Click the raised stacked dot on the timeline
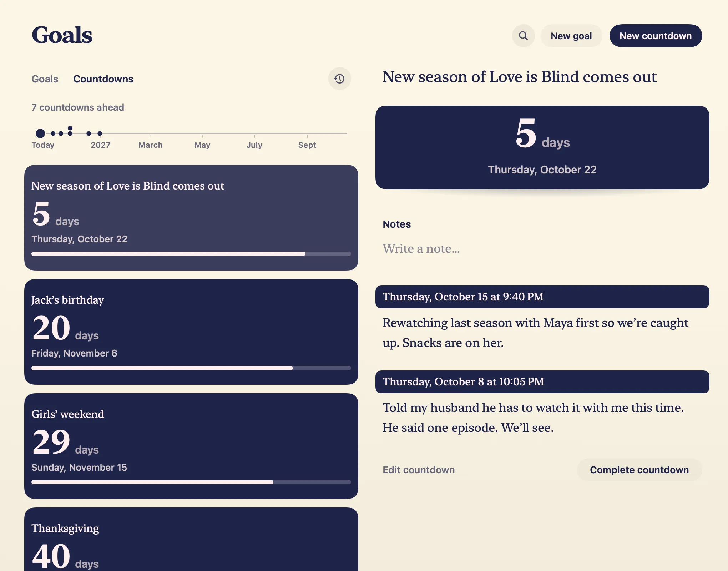The image size is (728, 571). click(70, 128)
